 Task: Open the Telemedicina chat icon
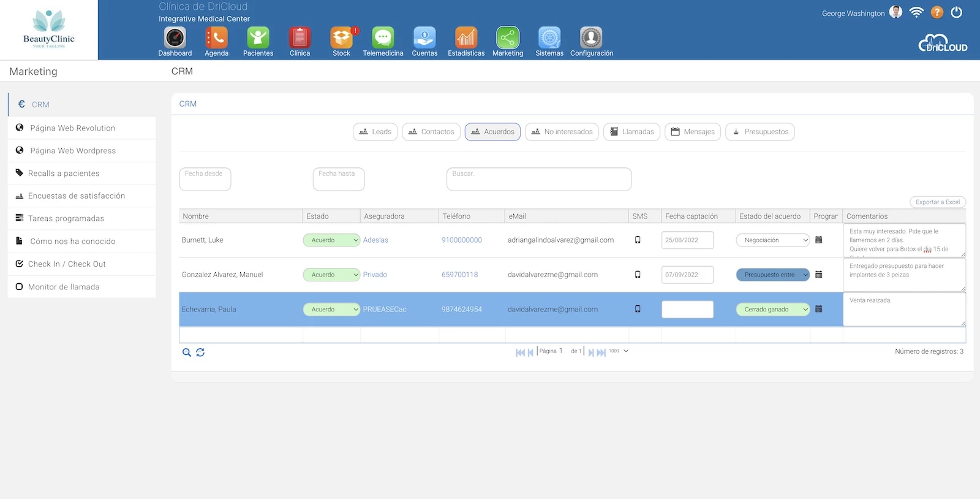pos(383,38)
